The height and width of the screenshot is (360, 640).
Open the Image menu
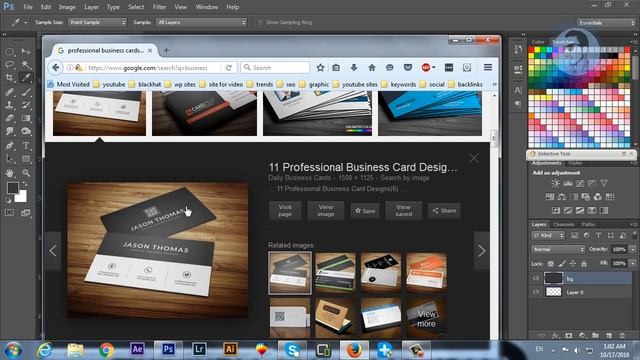67,7
